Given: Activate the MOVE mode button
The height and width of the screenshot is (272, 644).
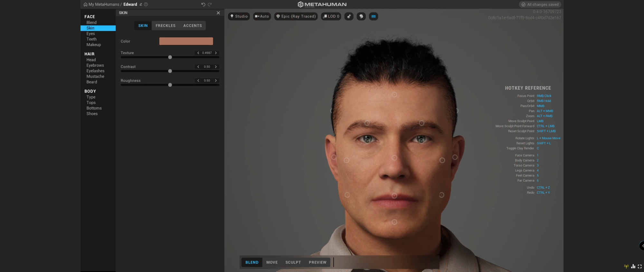Looking at the screenshot, I should tap(272, 262).
